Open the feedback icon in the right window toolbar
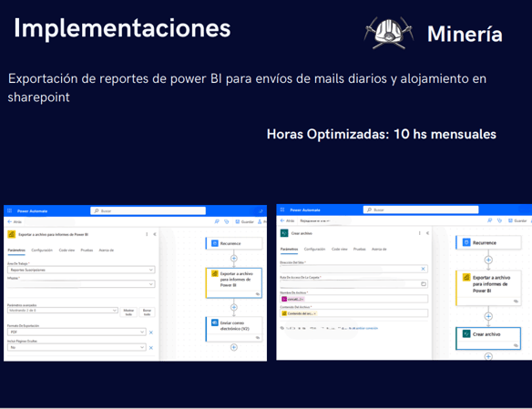This screenshot has height=409, width=532. coord(489,220)
